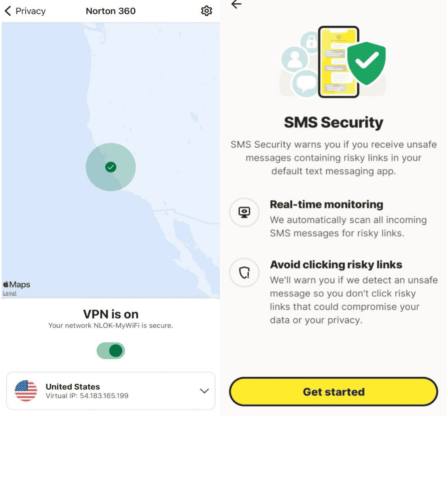
Task: Tap the back arrow on SMS Security
Action: tap(236, 5)
